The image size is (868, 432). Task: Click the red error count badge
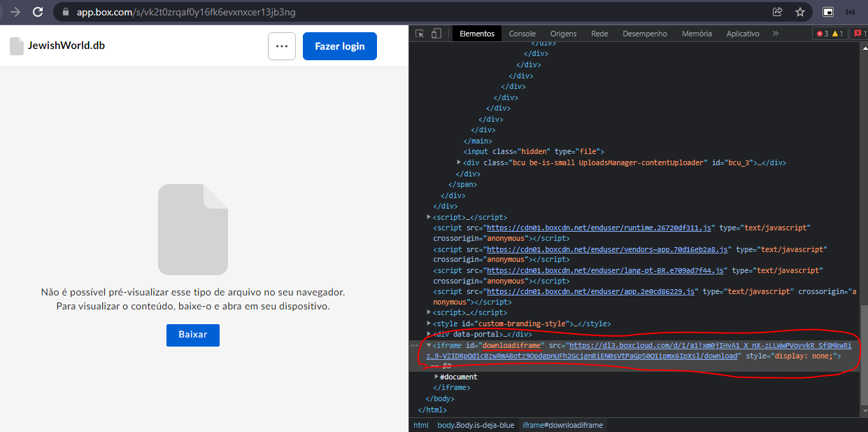(821, 34)
